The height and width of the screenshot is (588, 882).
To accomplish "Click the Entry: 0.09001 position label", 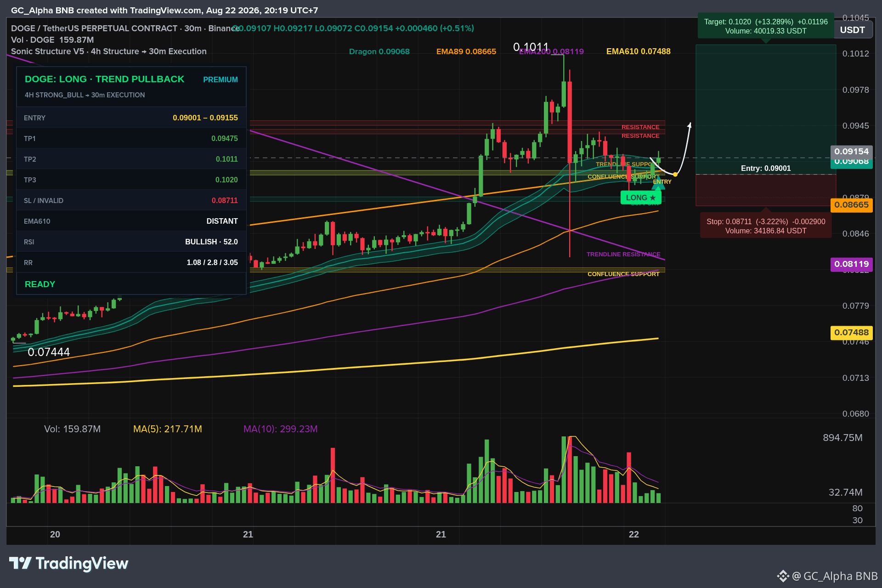I will (x=766, y=169).
